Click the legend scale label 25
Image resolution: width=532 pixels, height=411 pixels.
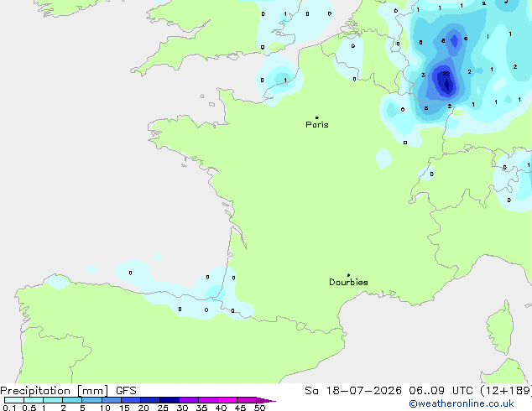163,408
